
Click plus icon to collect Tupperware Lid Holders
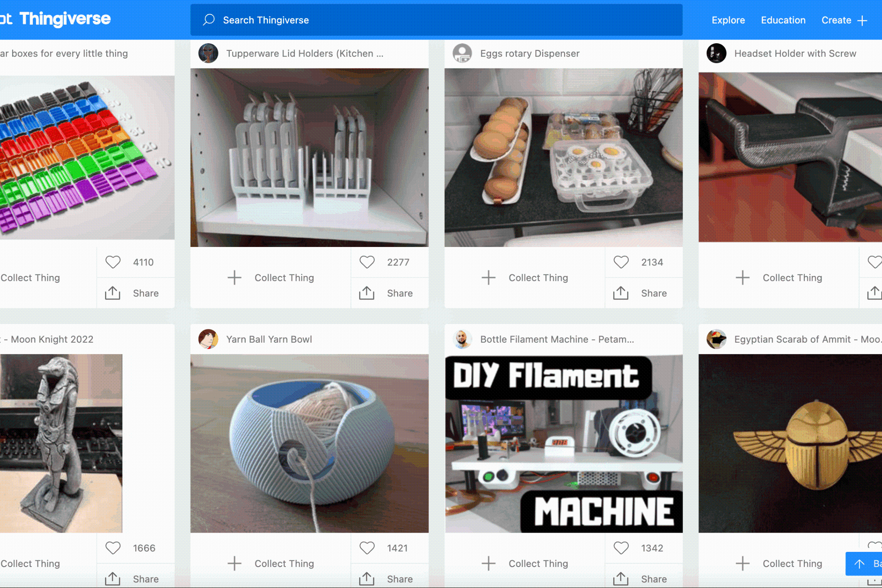(x=234, y=278)
